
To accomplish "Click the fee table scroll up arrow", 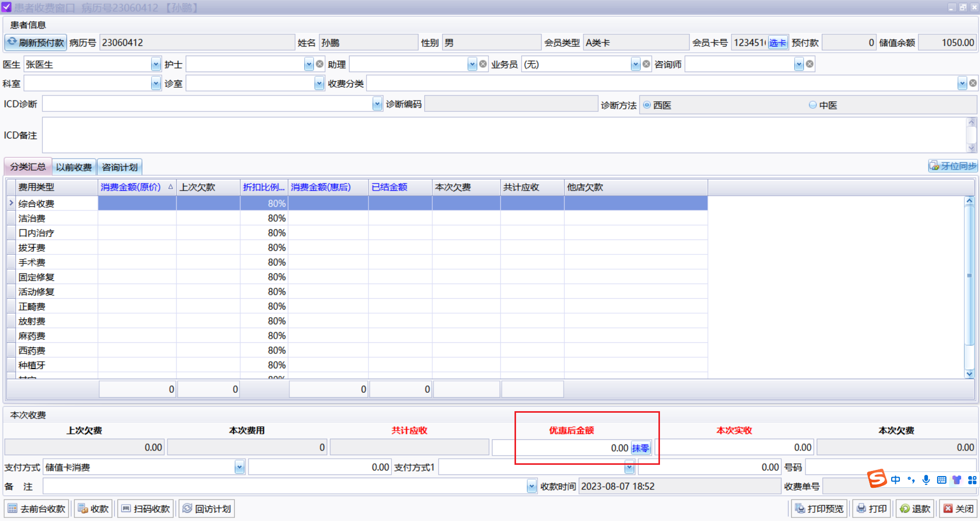I will 969,201.
